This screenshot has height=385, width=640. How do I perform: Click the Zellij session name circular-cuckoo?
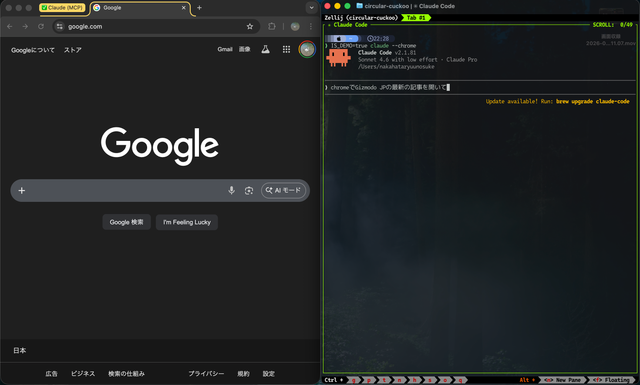[x=372, y=18]
